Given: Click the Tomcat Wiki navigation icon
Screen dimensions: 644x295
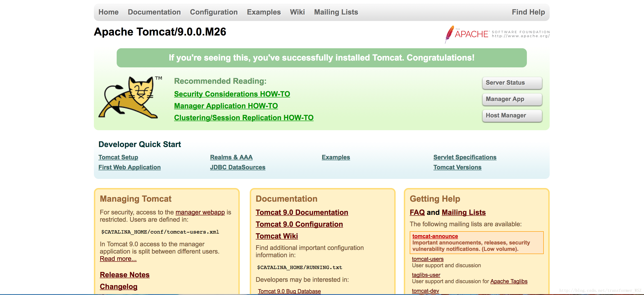Looking at the screenshot, I should [296, 11].
